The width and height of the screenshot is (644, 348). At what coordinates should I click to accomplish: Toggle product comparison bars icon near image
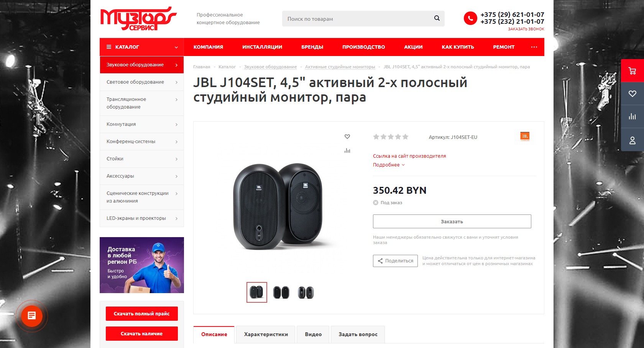(347, 151)
